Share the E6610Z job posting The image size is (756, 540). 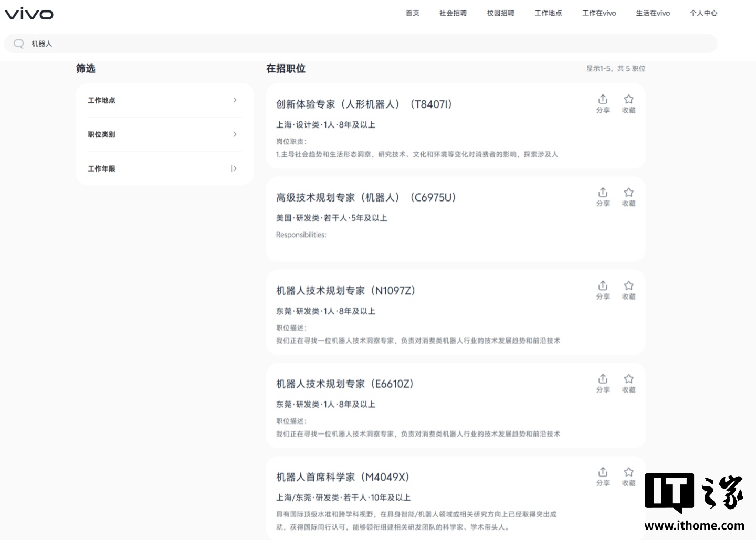coord(603,384)
